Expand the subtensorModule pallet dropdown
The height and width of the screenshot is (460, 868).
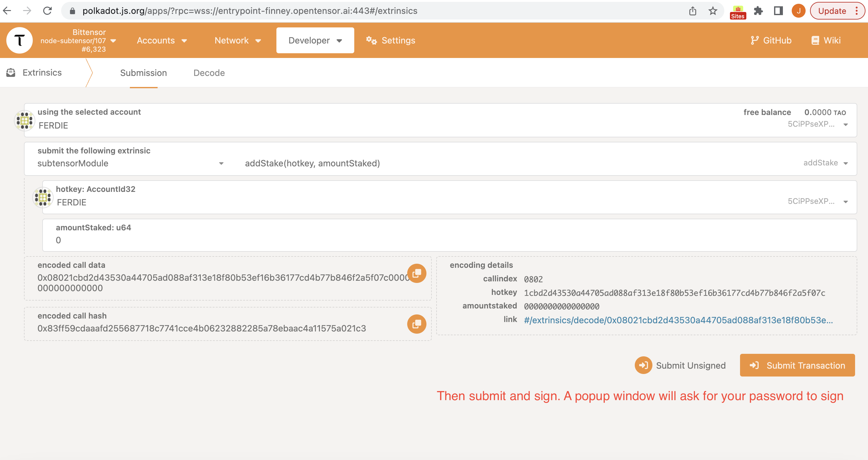tap(221, 163)
